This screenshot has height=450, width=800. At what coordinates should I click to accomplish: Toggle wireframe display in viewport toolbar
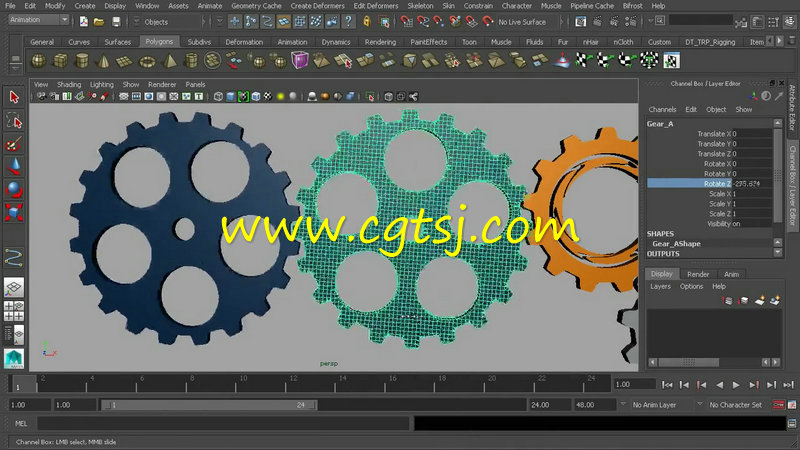[x=218, y=96]
